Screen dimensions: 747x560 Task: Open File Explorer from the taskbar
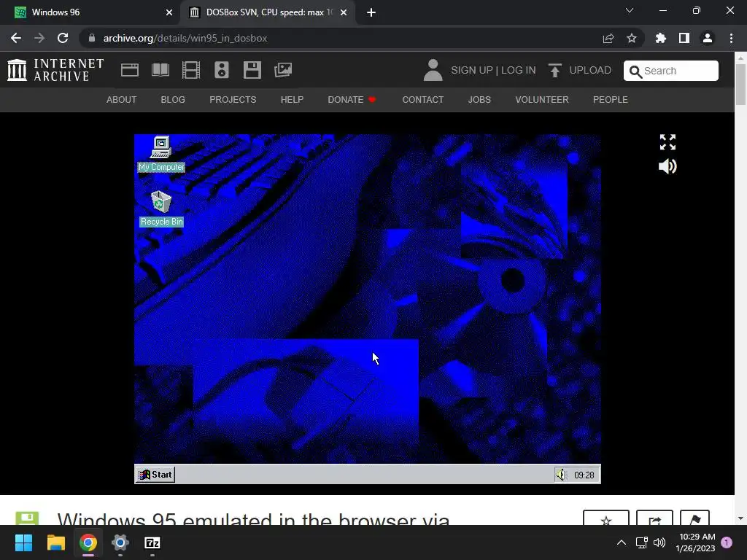pos(55,542)
